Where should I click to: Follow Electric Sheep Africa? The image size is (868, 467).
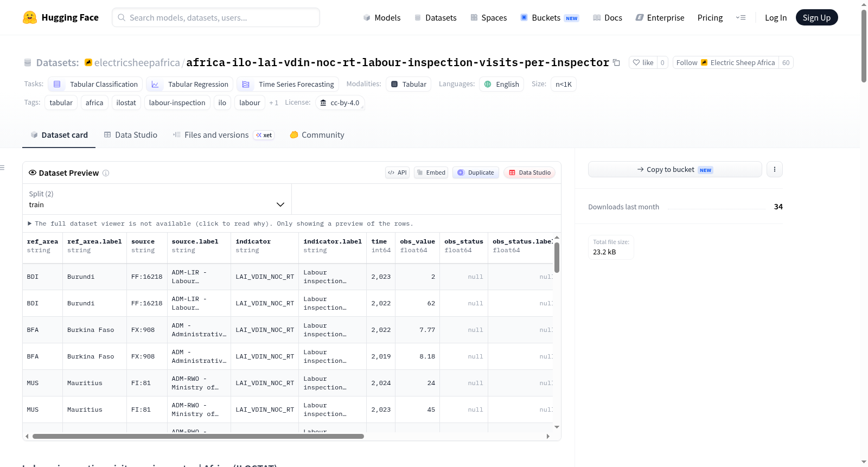coord(726,62)
